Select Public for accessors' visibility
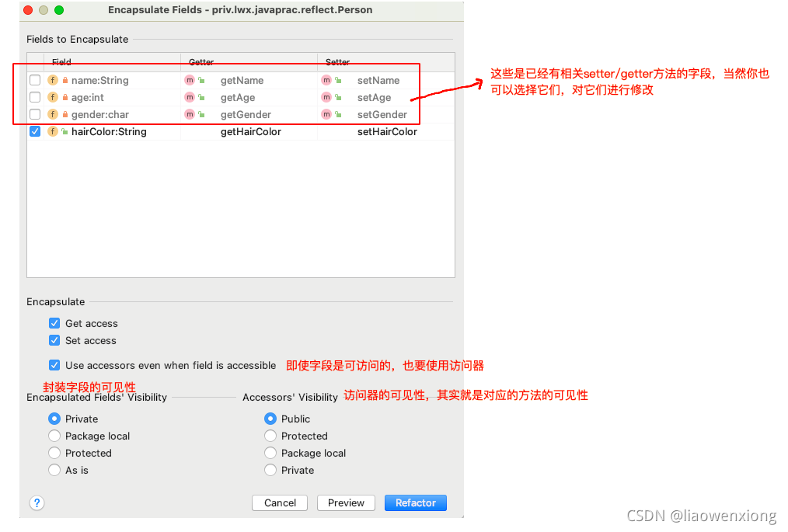The width and height of the screenshot is (788, 532). [270, 419]
